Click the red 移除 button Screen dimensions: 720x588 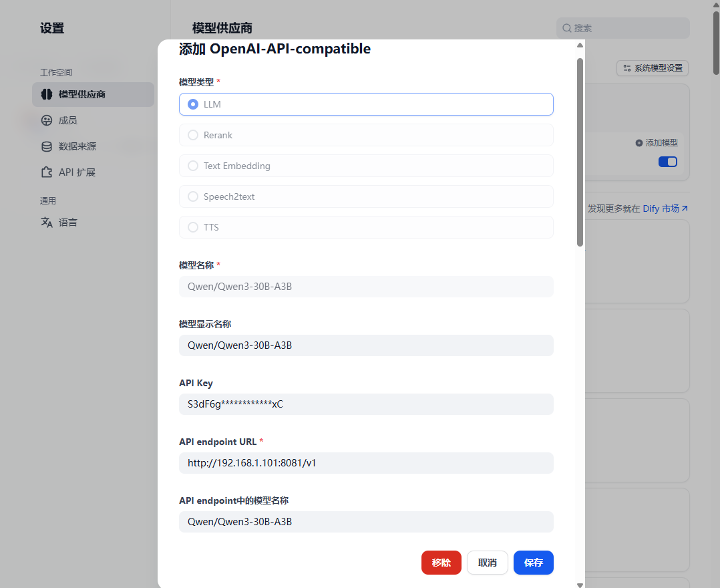tap(441, 563)
